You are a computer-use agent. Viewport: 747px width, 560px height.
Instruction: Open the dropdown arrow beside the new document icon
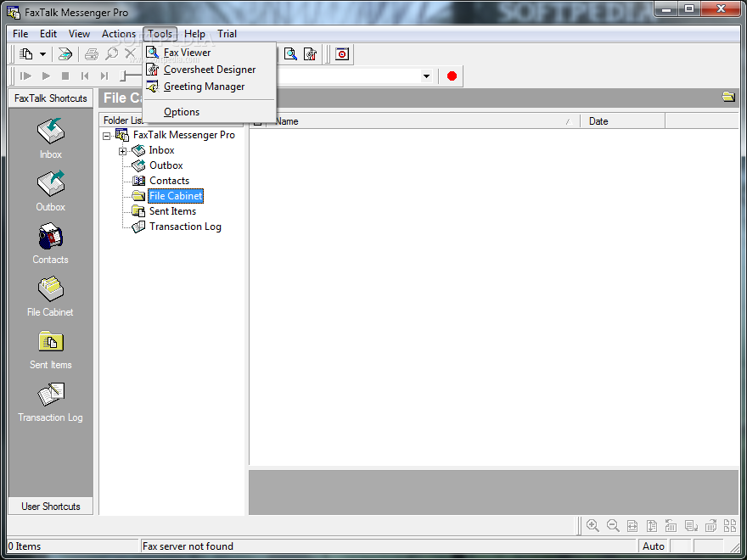click(42, 53)
